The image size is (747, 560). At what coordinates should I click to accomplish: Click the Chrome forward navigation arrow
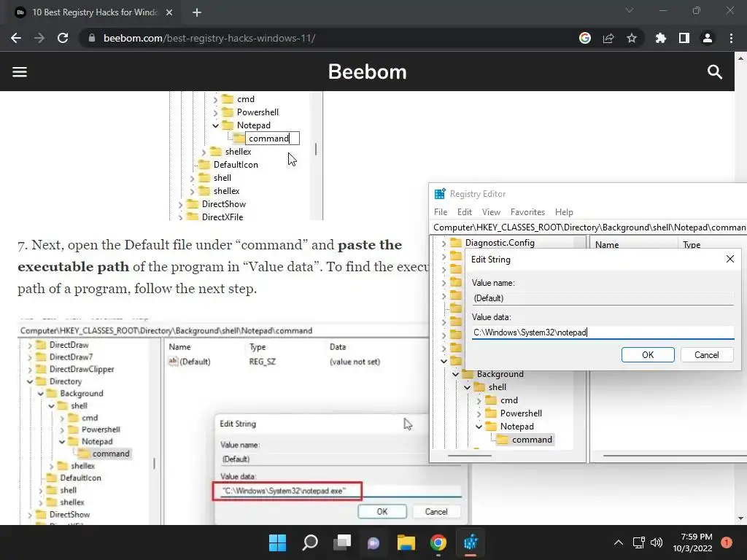point(39,38)
